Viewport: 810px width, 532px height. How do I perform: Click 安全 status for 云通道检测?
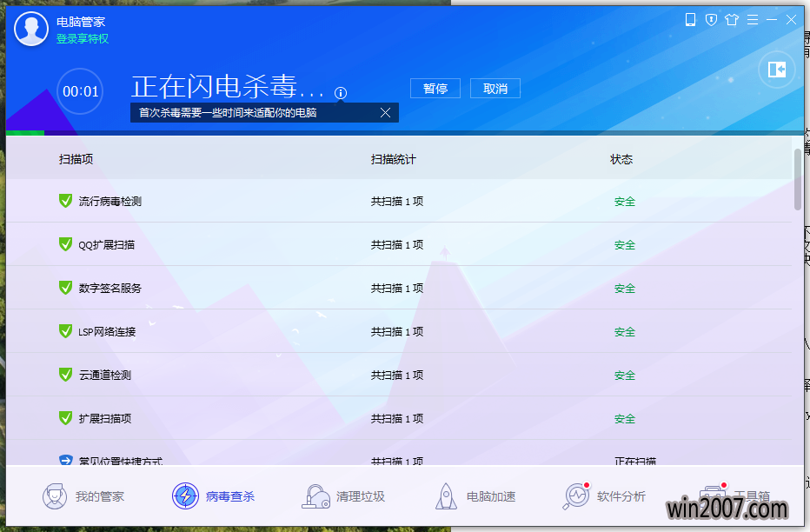coord(625,375)
